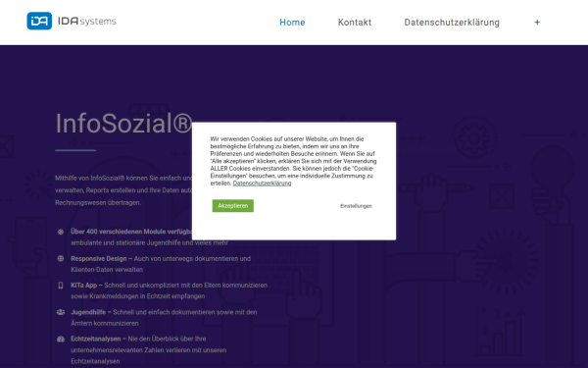Click the gauge icon beside Echtzeitanalysen

[61, 340]
